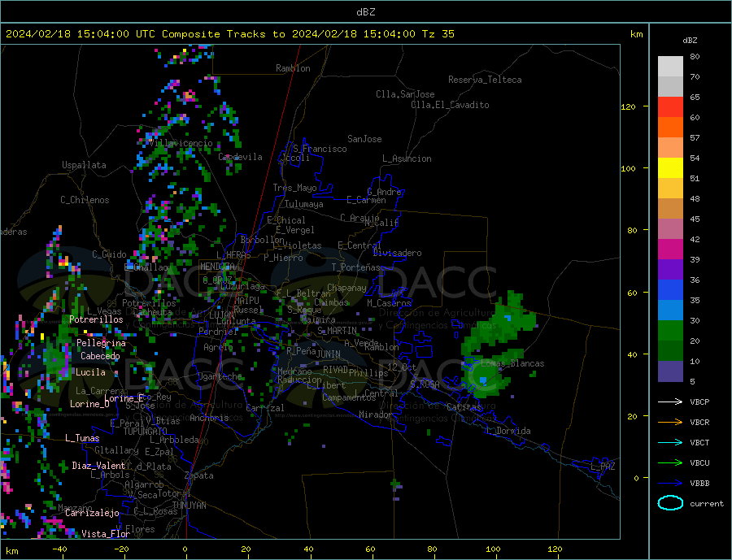Viewport: 732px width, 560px height.
Task: Click the Lucila label
Action: (x=90, y=372)
